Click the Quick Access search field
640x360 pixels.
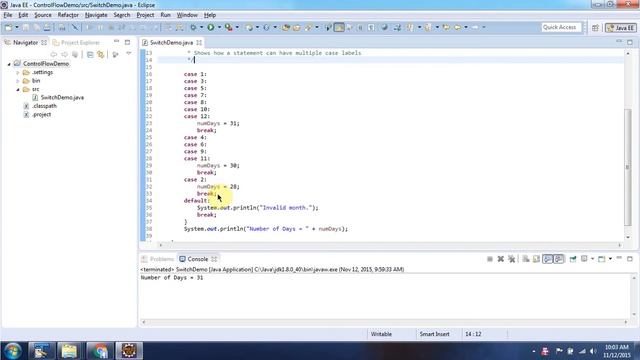[x=561, y=27]
